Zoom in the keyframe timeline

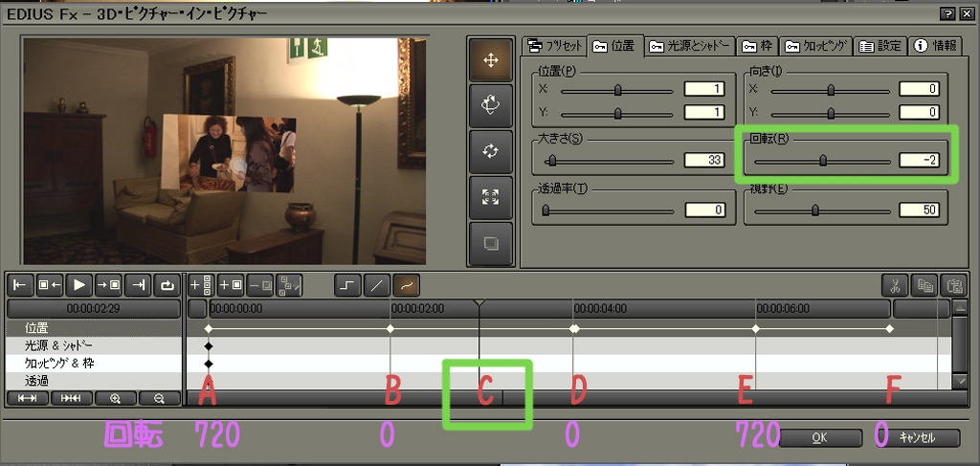pyautogui.click(x=116, y=398)
